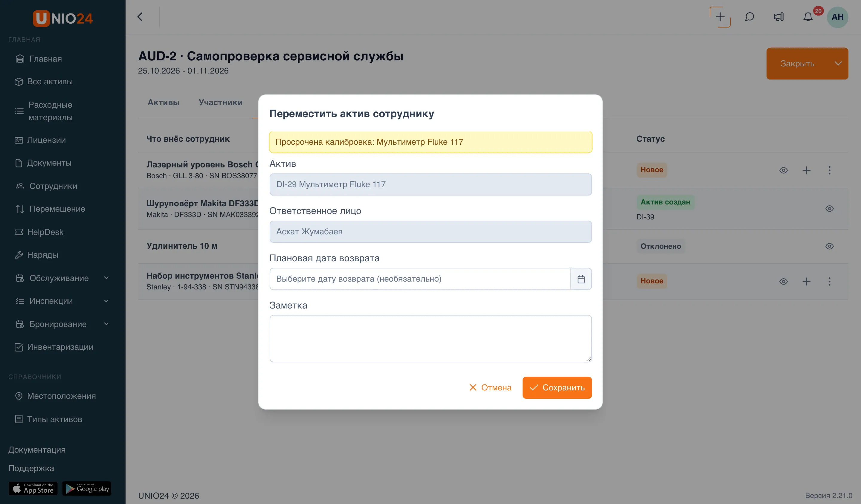The image size is (861, 504).
Task: Click the Сохранить button in dialog
Action: [557, 387]
